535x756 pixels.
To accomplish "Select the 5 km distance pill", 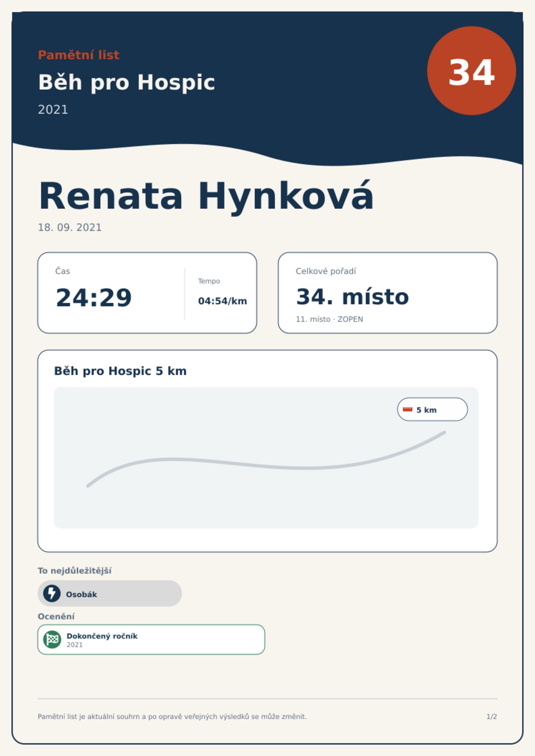I will pos(432,409).
